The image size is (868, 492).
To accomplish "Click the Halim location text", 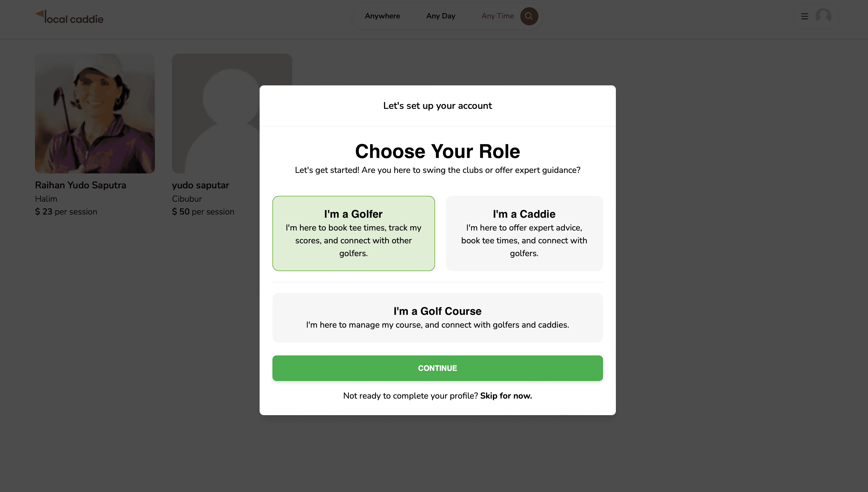I will pyautogui.click(x=46, y=199).
